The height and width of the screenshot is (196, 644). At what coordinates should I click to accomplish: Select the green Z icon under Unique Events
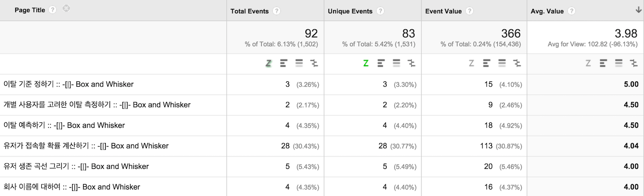click(366, 63)
